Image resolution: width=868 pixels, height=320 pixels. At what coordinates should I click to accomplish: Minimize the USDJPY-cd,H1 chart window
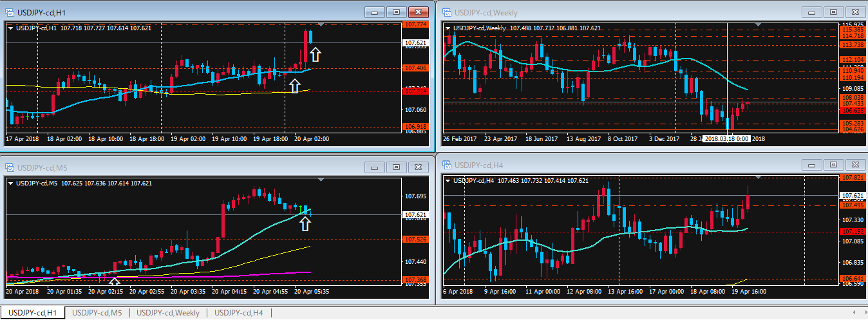pyautogui.click(x=375, y=12)
